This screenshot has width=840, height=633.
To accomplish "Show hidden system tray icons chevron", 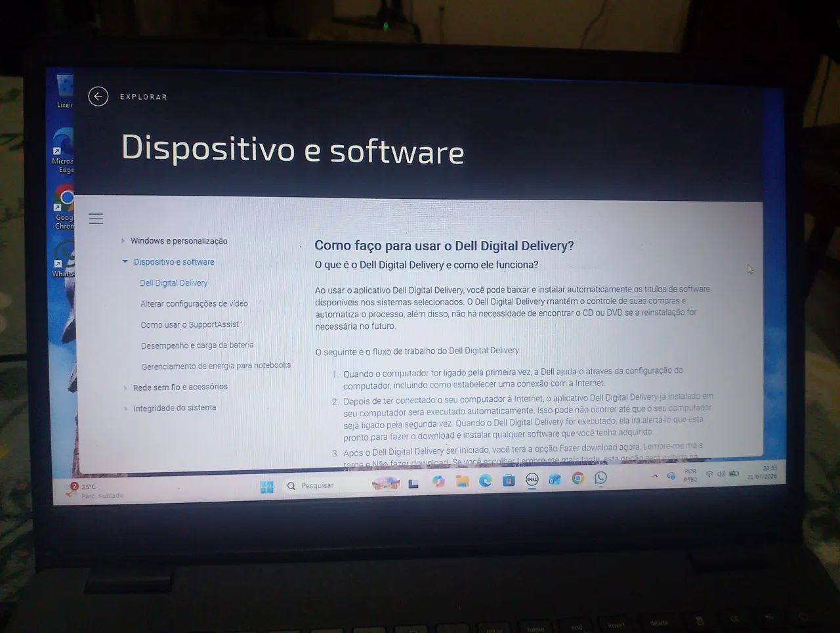I will point(655,476).
